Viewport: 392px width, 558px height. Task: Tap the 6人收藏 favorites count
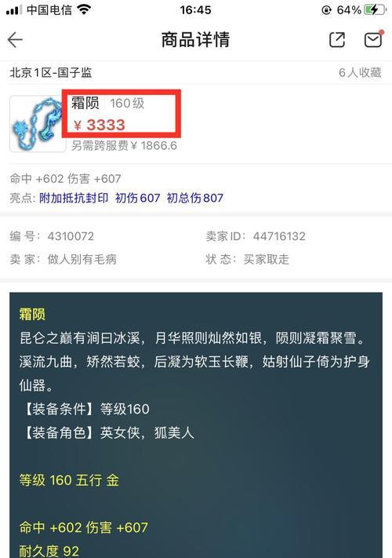coord(360,73)
